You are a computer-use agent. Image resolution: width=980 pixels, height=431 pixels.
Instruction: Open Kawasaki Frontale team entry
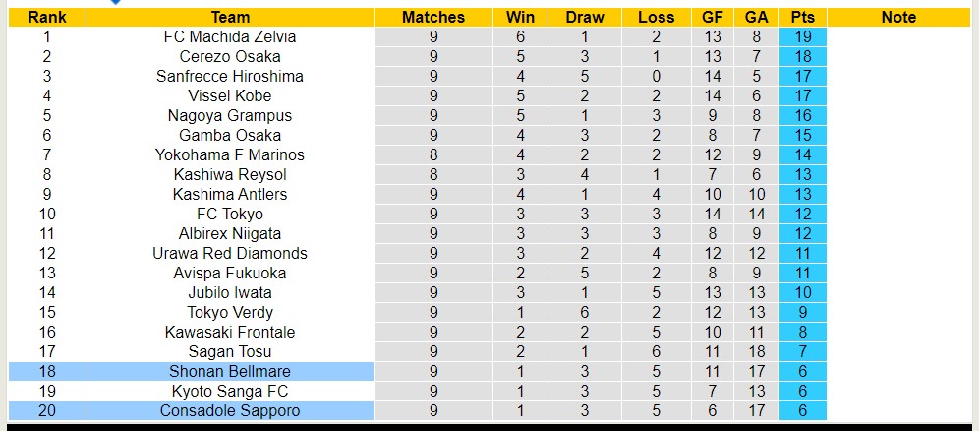pyautogui.click(x=230, y=332)
